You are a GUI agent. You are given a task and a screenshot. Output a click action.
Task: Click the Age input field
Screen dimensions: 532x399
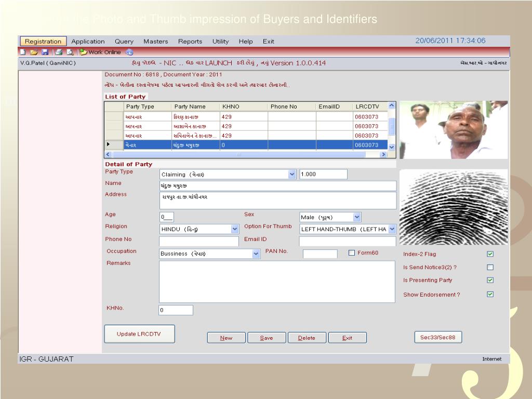point(167,217)
